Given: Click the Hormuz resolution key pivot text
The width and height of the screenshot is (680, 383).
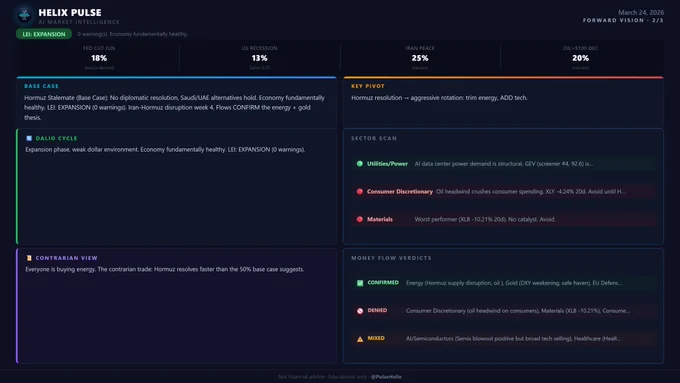Looking at the screenshot, I should [439, 98].
